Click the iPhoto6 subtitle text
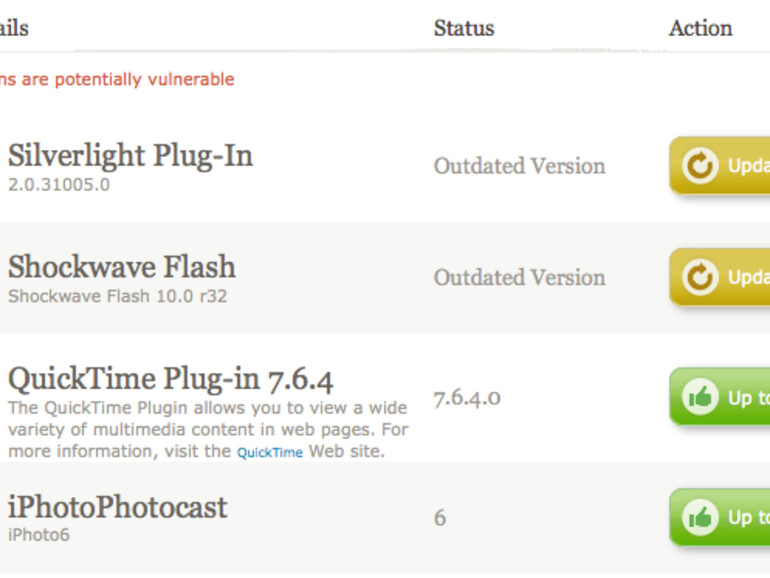 tap(39, 535)
